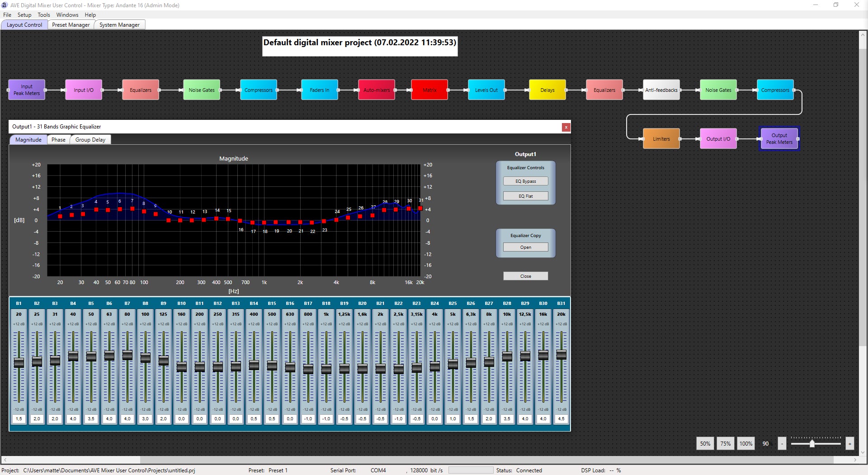Set zoom to 100%
Viewport: 868px width, 475px height.
[x=746, y=443]
